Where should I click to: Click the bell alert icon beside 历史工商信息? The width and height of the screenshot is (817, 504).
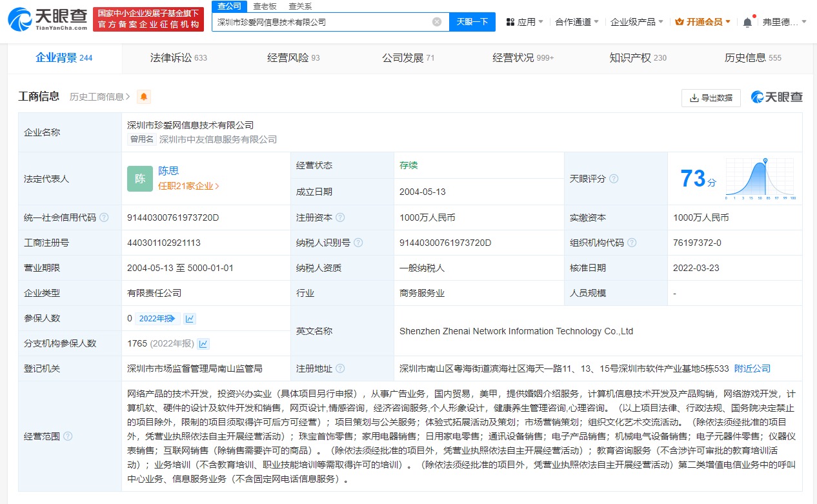point(143,97)
